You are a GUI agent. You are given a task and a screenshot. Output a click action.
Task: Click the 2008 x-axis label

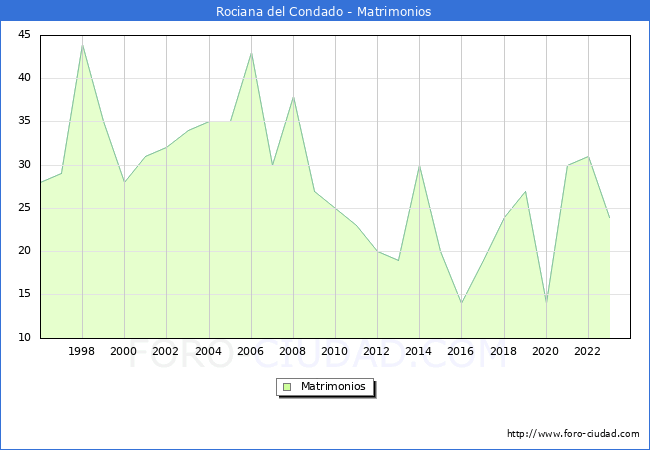click(x=293, y=351)
